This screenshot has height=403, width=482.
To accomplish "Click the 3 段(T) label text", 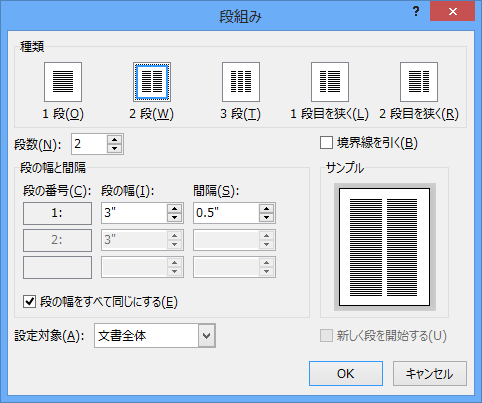I will click(240, 114).
